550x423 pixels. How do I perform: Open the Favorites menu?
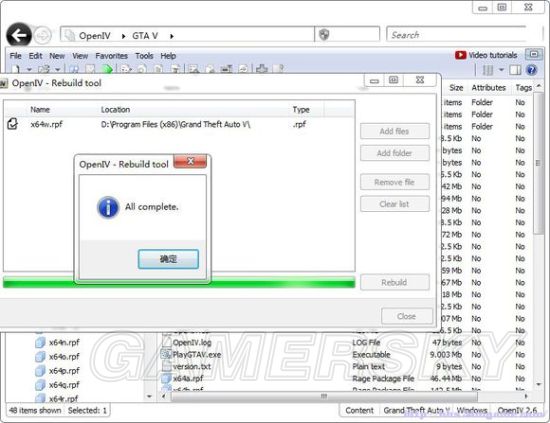112,56
